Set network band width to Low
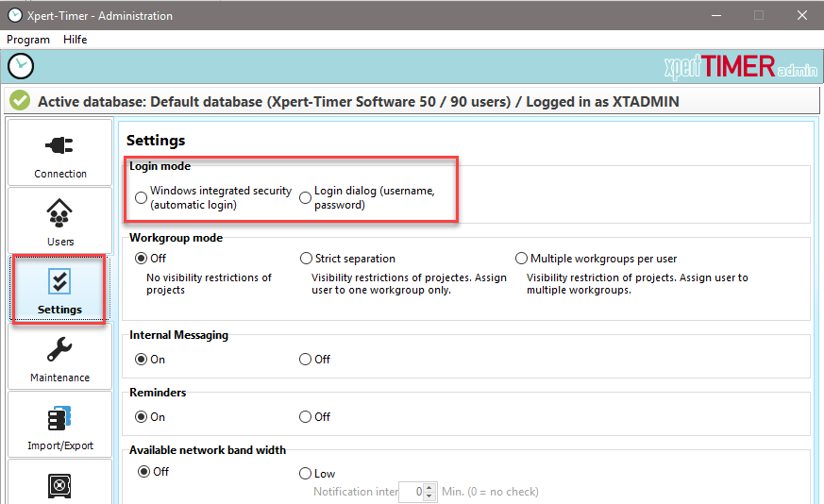824x504 pixels. point(306,474)
